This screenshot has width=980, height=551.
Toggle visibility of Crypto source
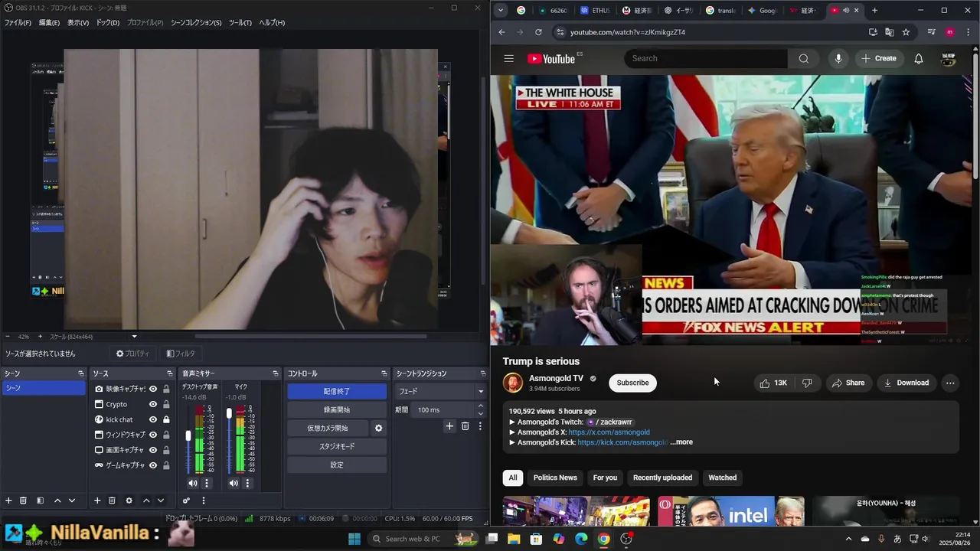pyautogui.click(x=153, y=404)
